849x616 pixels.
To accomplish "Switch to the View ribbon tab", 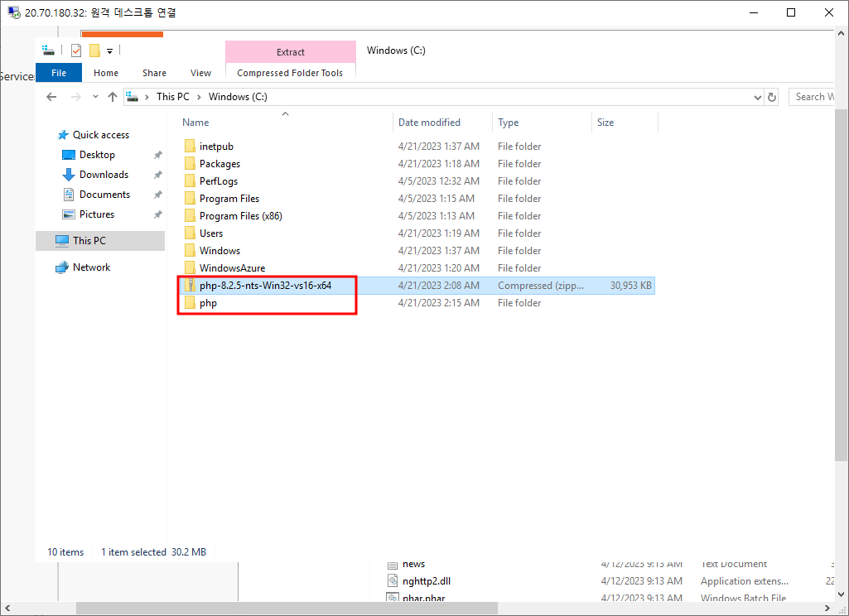I will pos(201,73).
